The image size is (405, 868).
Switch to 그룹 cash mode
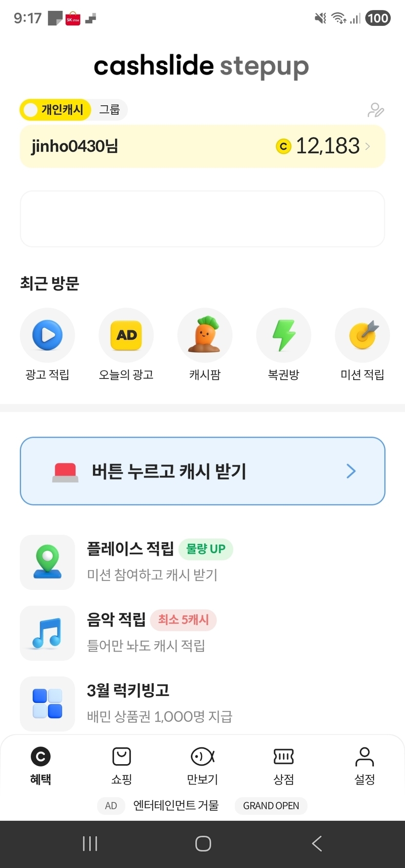tap(109, 110)
